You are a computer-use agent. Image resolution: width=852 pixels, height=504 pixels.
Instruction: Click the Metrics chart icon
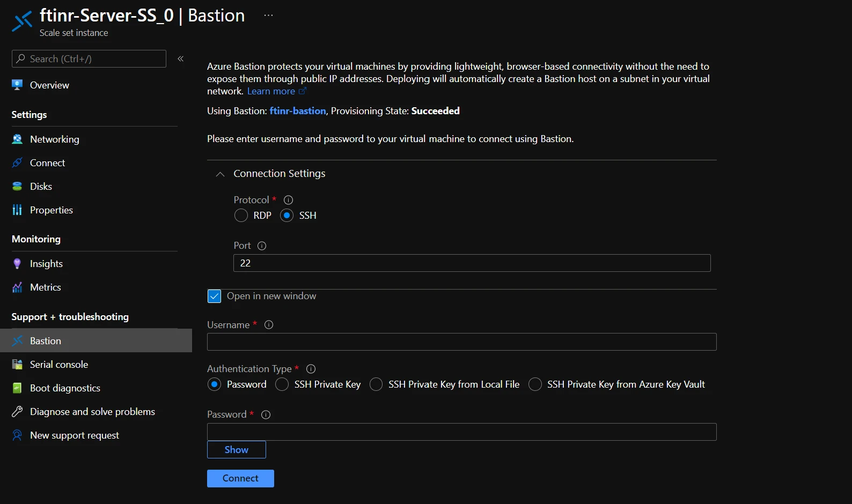17,287
